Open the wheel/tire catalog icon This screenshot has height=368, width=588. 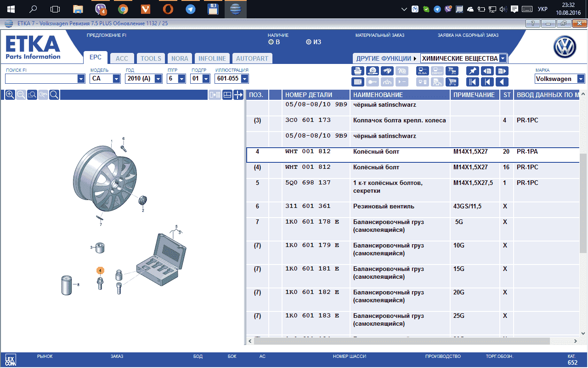373,71
